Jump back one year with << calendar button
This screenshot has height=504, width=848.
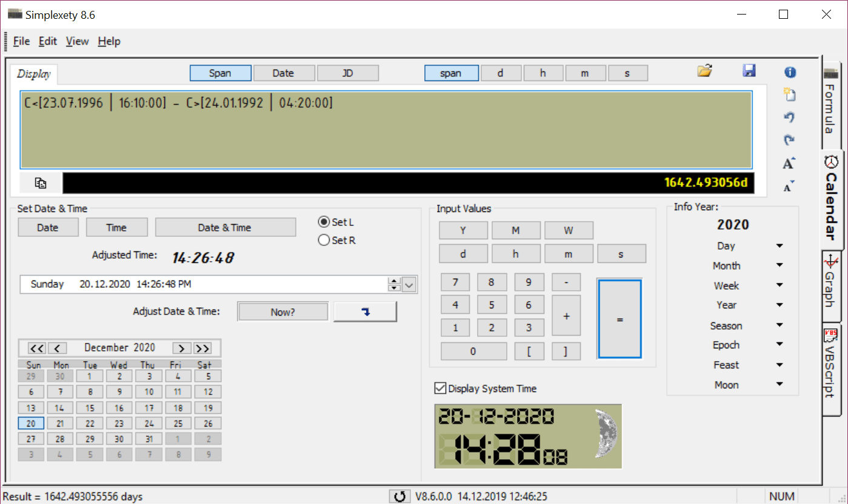point(37,348)
